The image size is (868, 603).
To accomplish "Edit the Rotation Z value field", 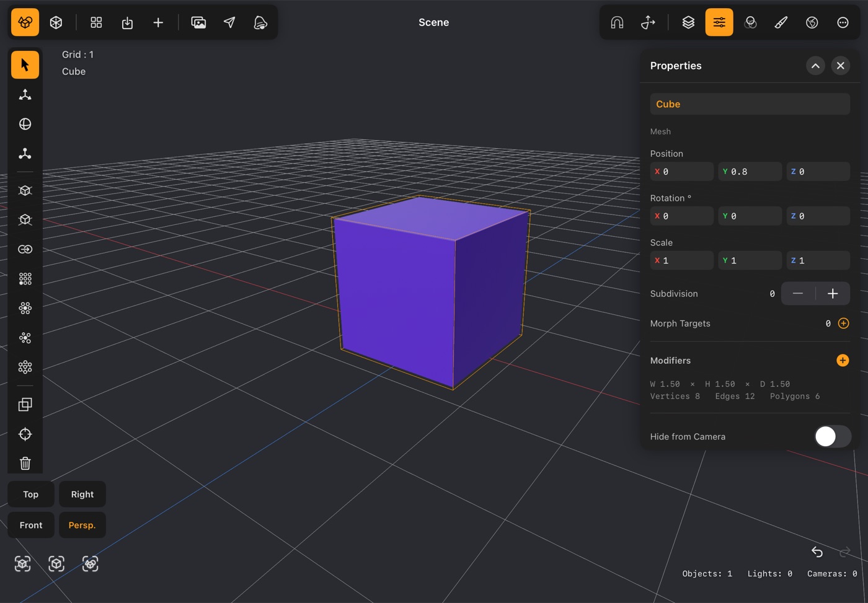I will [818, 216].
